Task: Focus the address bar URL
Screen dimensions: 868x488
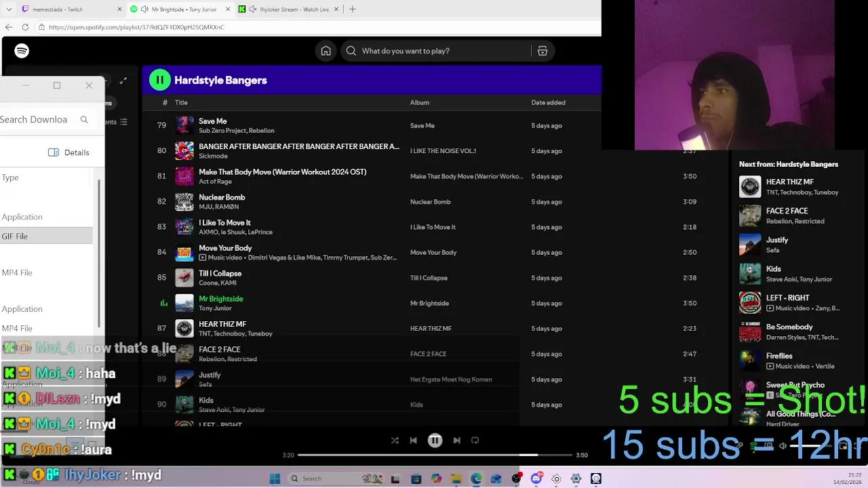Action: point(136,27)
